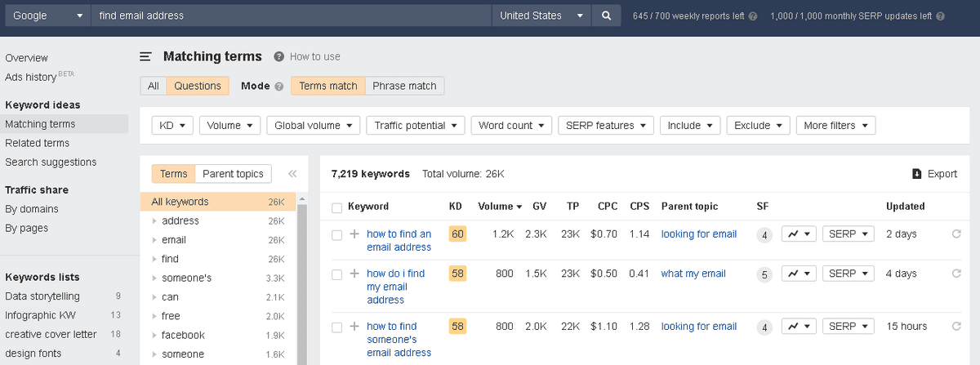Click the search magnifier button

(x=606, y=16)
